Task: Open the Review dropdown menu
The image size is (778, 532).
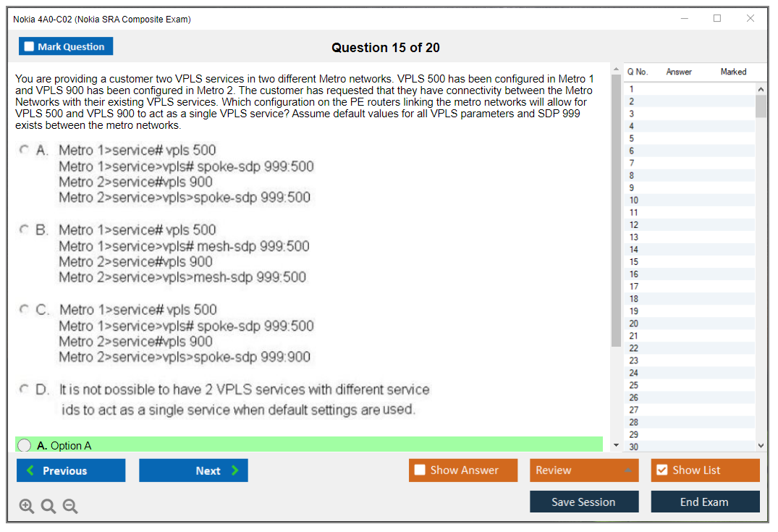Action: pyautogui.click(x=584, y=470)
